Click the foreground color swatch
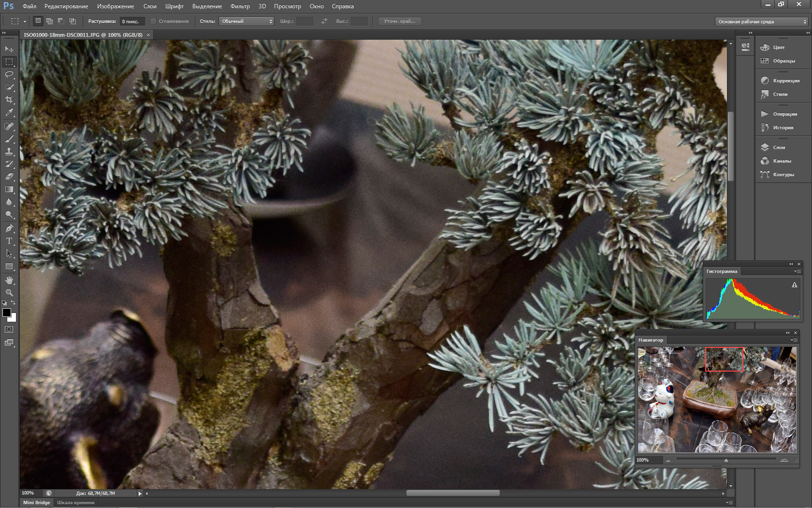 [7, 313]
